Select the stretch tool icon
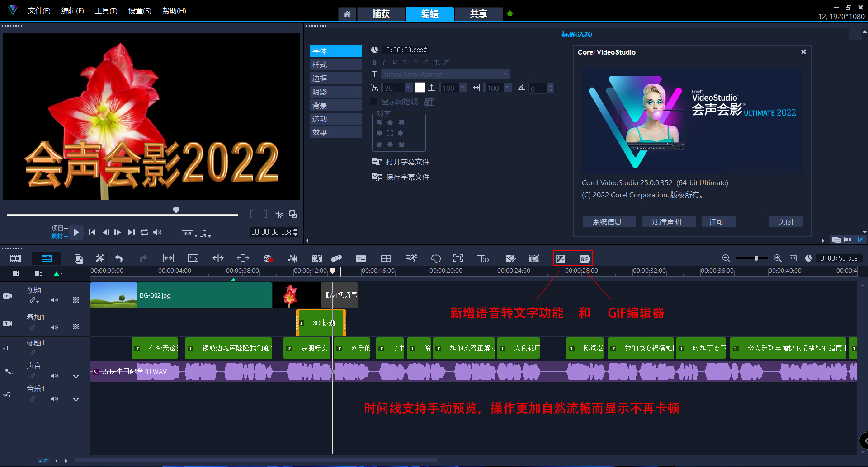The width and height of the screenshot is (868, 467). 193,258
